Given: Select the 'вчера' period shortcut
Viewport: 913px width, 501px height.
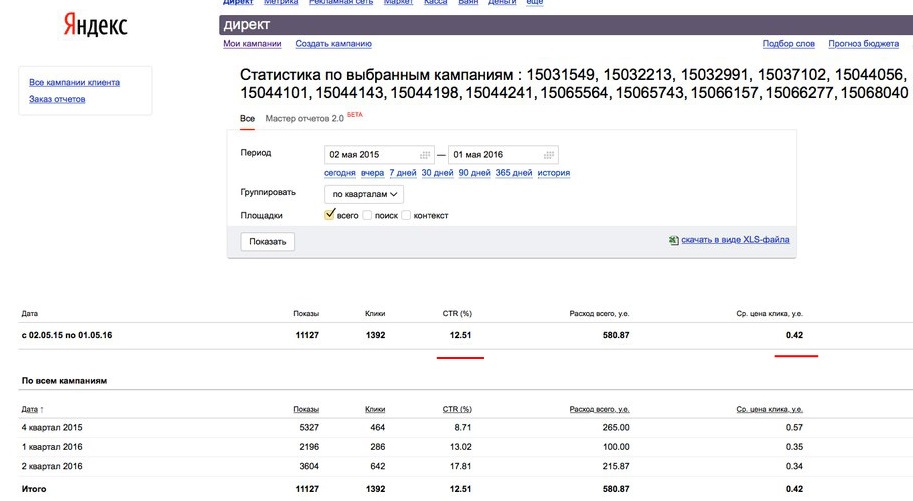Looking at the screenshot, I should pos(372,173).
